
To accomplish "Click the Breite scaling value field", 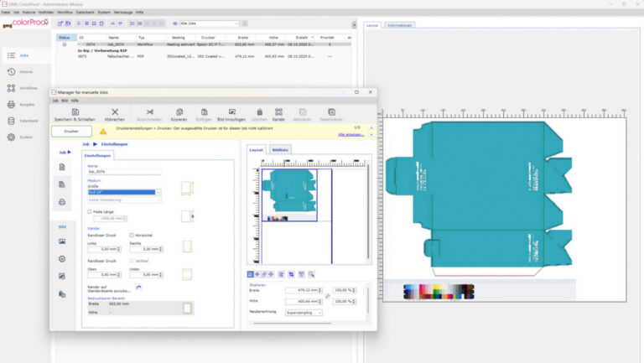I will [304, 290].
